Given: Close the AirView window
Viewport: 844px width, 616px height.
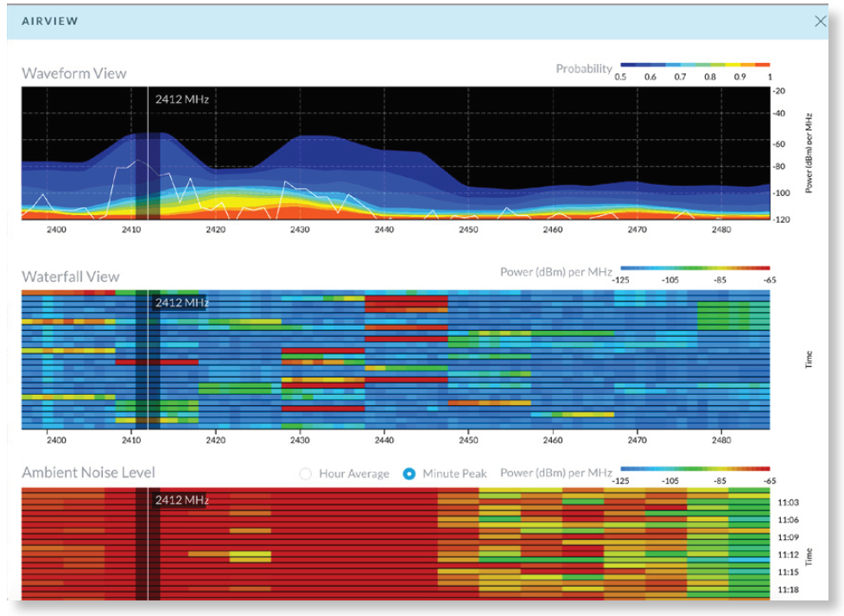Looking at the screenshot, I should pos(821,22).
